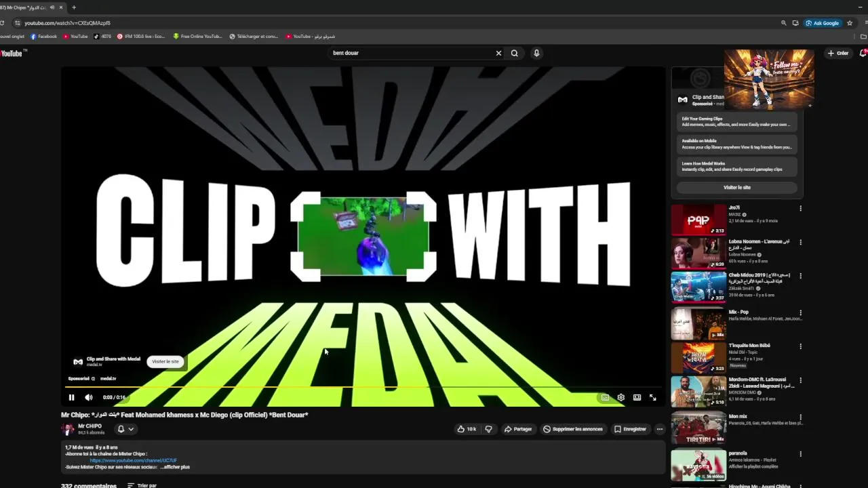The image size is (868, 488).
Task: Like the video with thumbs up
Action: (467, 429)
